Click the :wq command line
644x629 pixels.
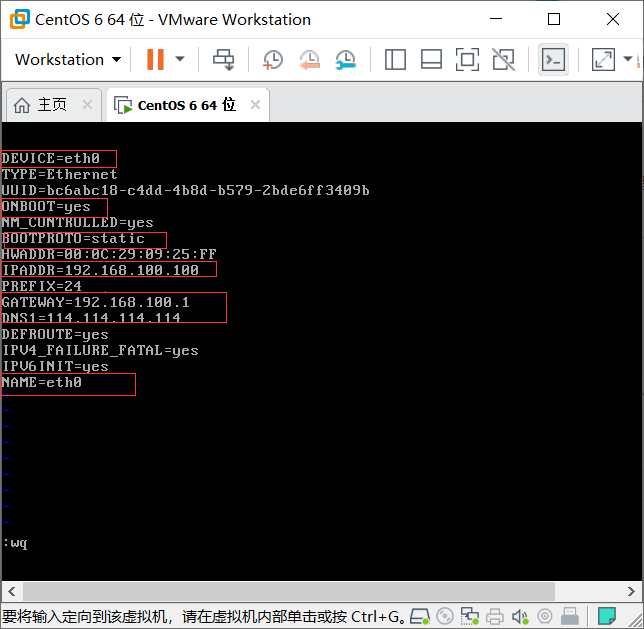15,543
